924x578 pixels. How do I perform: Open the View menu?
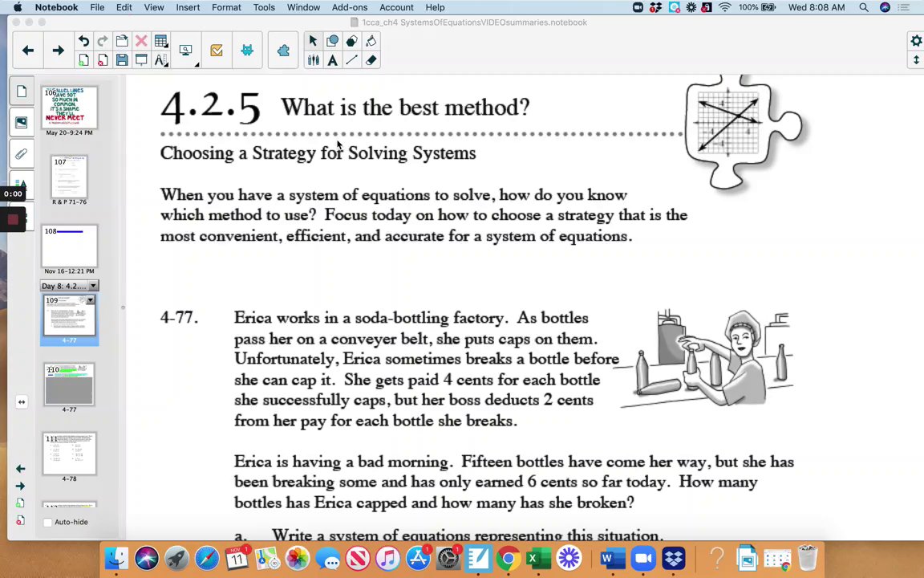[154, 7]
